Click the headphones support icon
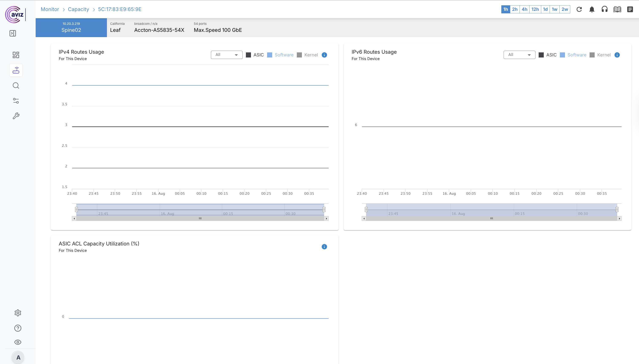The width and height of the screenshot is (639, 364). (x=604, y=9)
